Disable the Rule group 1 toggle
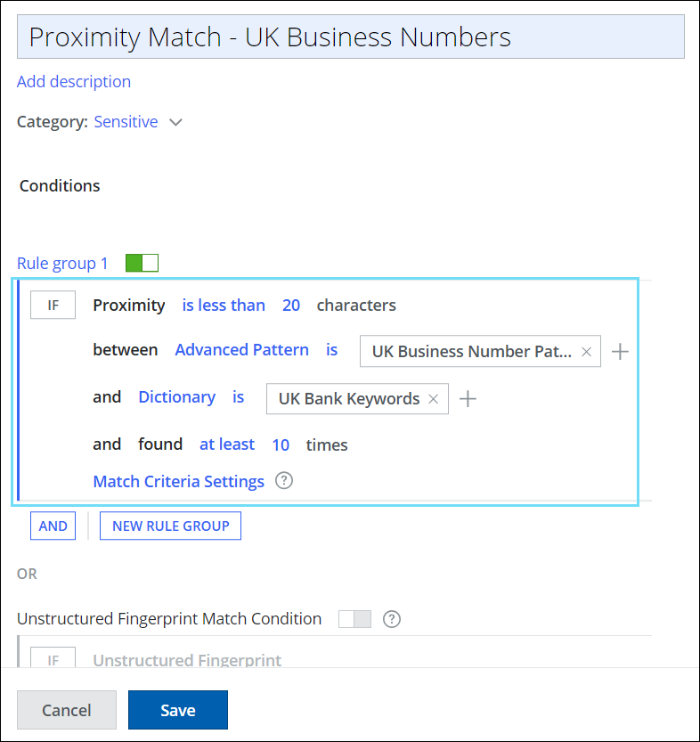The height and width of the screenshot is (742, 700). click(x=142, y=263)
